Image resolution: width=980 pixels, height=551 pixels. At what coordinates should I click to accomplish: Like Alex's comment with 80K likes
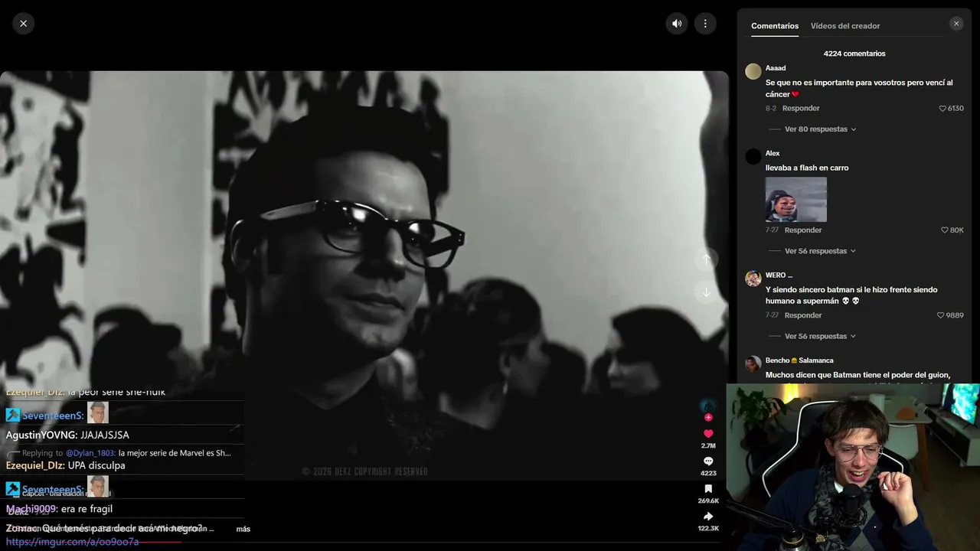pyautogui.click(x=945, y=230)
